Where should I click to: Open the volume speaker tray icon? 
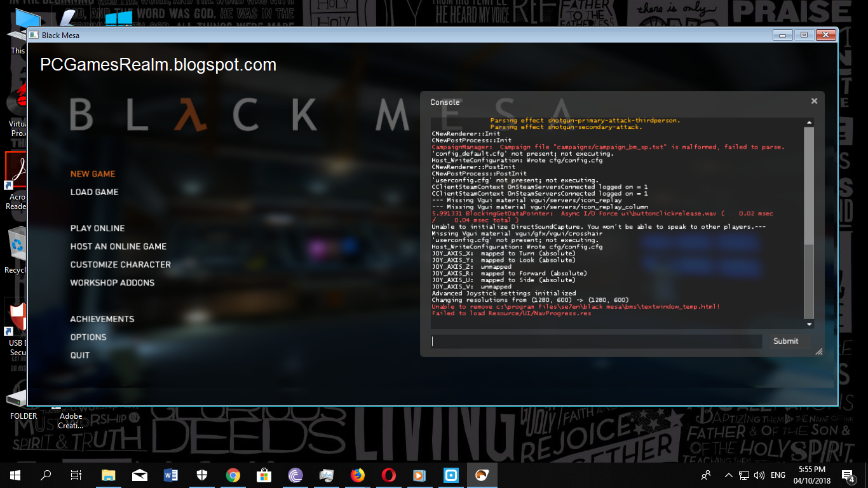(759, 475)
